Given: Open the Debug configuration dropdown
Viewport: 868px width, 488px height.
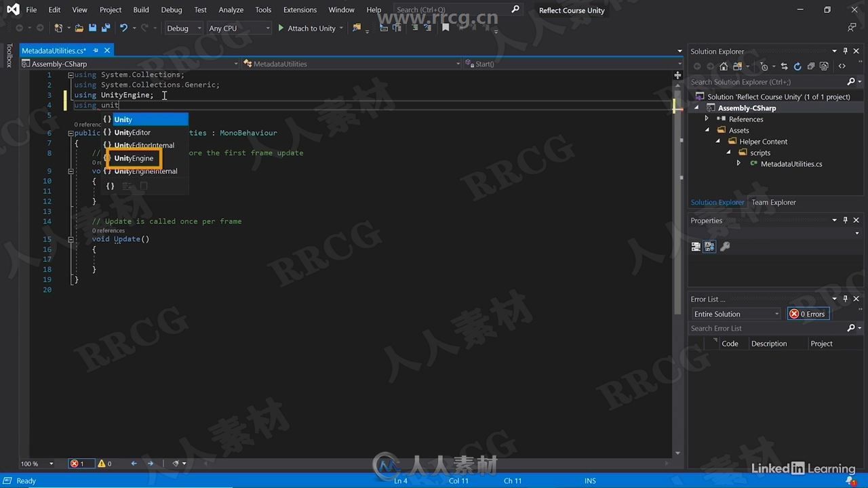Looking at the screenshot, I should click(x=183, y=28).
